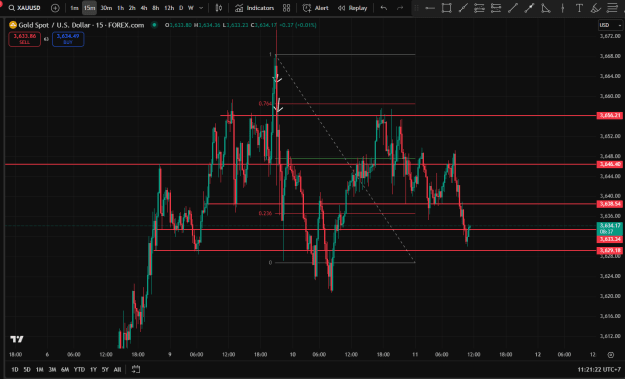Select the extended line tool

tap(463, 8)
